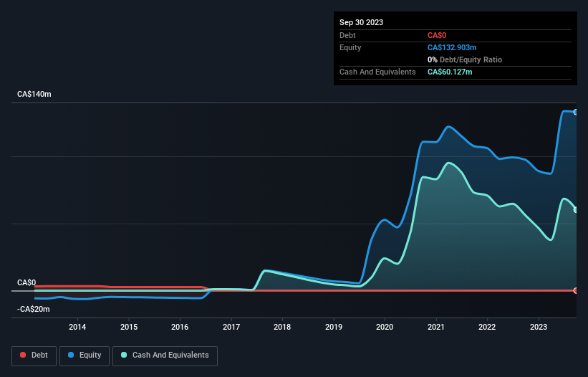This screenshot has height=377, width=588.
Task: Click the 2022 axis label
Action: pos(487,327)
